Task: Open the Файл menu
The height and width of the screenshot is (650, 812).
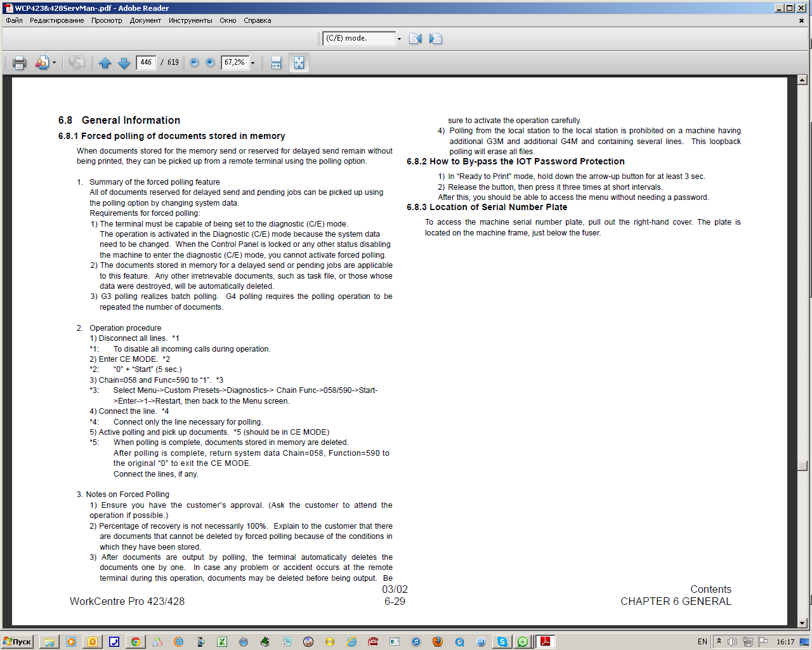Action: 14,20
